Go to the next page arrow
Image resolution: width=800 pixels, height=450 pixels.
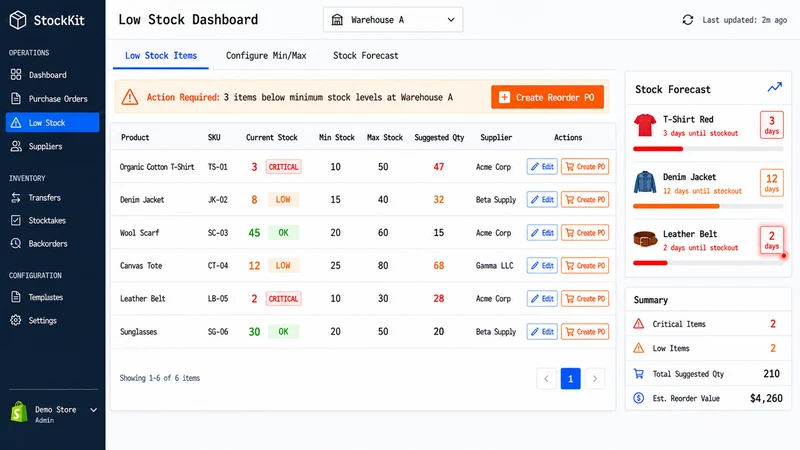[x=594, y=379]
